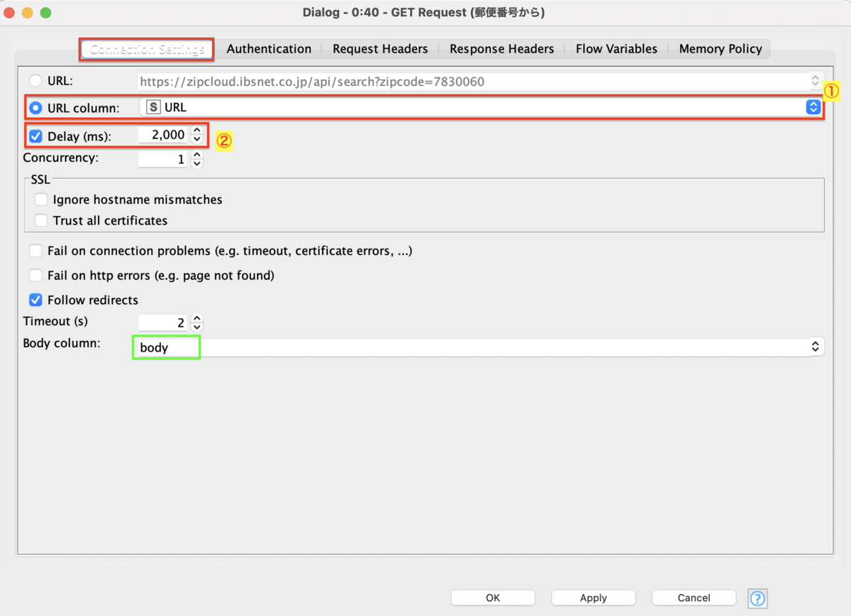
Task: Click the Body column body text field
Action: [471, 347]
